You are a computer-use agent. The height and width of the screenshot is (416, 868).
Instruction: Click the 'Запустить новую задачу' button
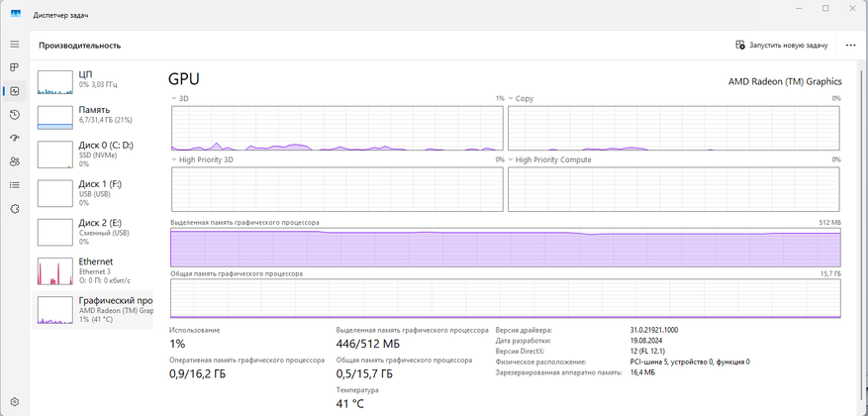click(781, 46)
